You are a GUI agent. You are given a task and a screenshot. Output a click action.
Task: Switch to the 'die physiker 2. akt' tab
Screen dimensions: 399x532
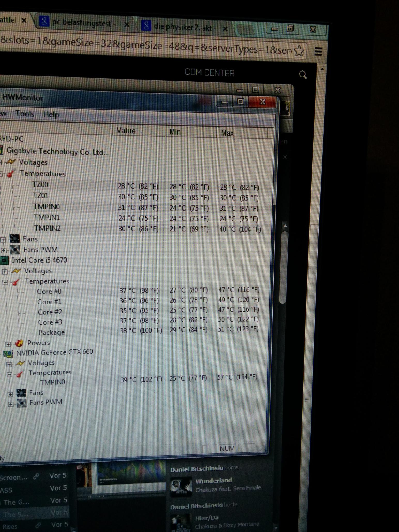point(185,27)
